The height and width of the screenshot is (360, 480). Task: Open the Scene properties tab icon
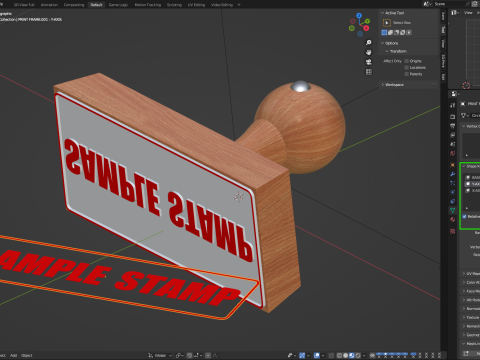[x=452, y=144]
